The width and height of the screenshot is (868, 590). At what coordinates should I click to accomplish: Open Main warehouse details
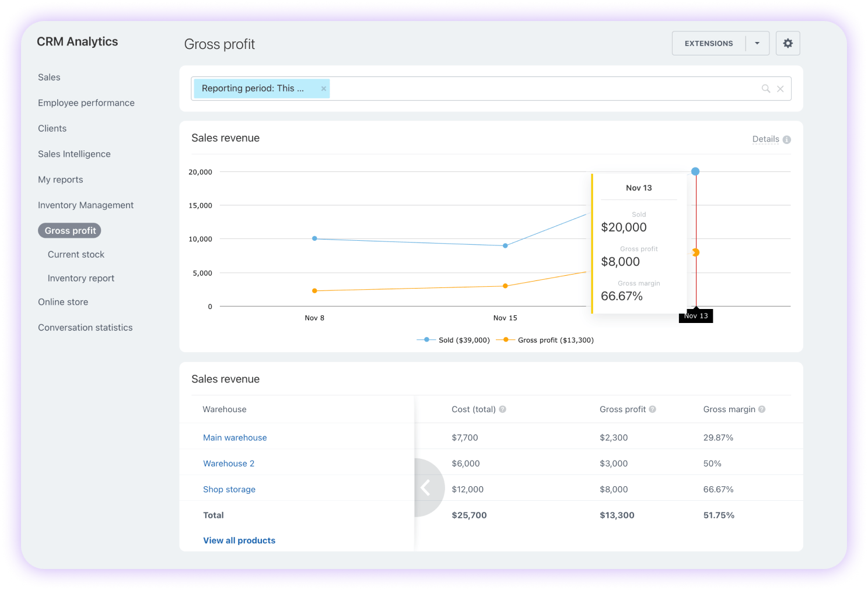pos(235,437)
